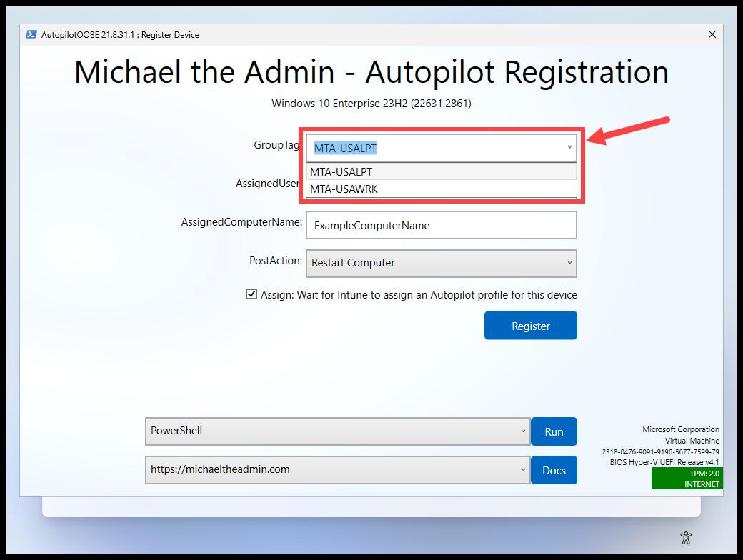Click the AssignedComputerName input field

click(x=441, y=225)
